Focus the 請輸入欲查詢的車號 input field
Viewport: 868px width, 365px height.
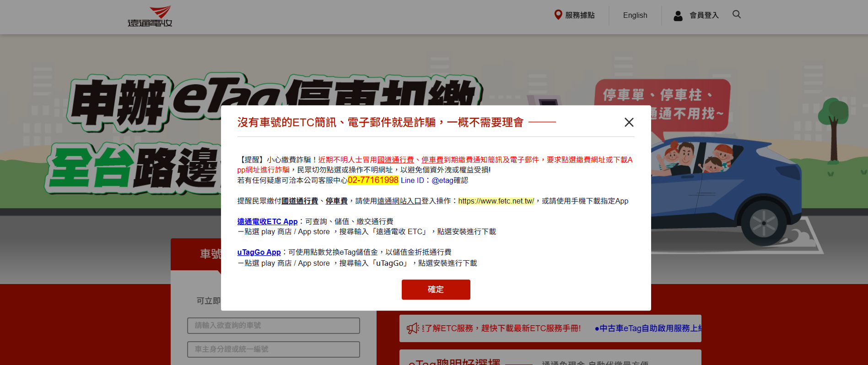[x=273, y=326]
